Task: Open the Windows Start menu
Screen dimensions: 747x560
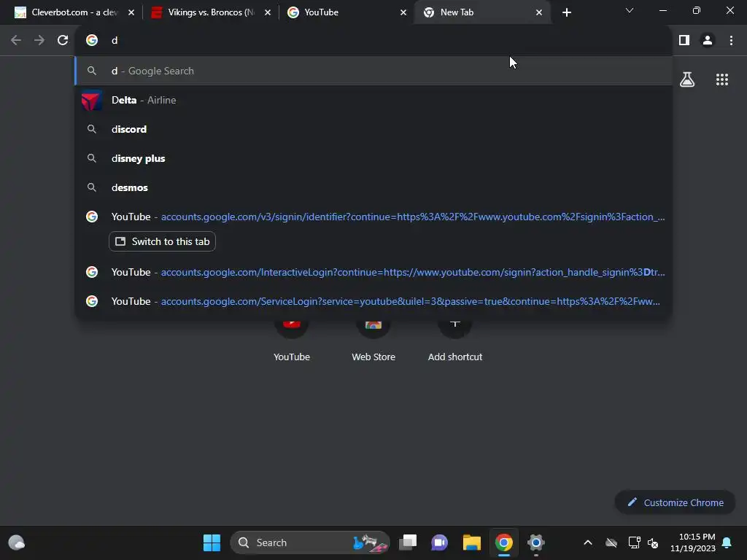Action: pyautogui.click(x=212, y=542)
